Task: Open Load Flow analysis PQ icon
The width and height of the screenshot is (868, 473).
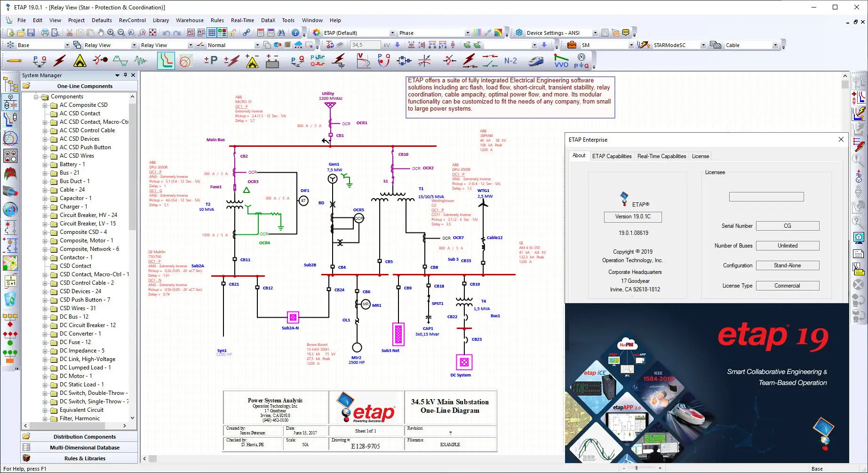Action: click(40, 61)
